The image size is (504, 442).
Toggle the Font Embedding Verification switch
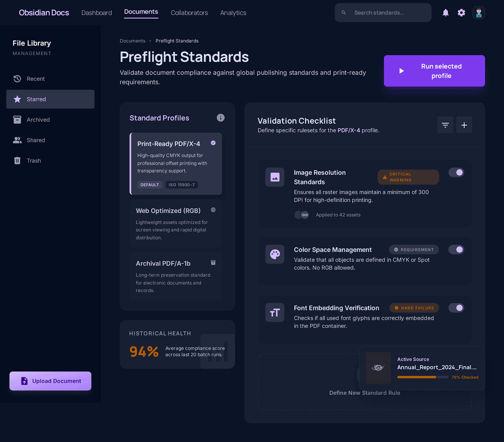[456, 308]
